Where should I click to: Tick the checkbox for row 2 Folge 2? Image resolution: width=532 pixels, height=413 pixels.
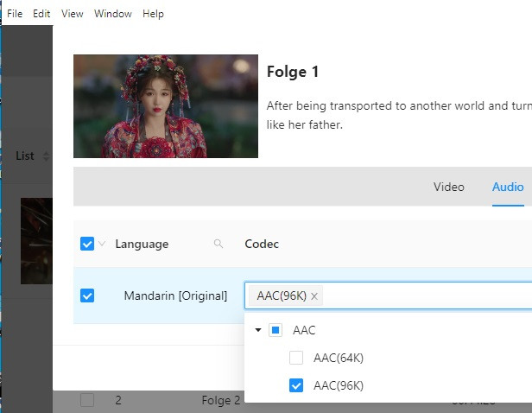coord(87,400)
